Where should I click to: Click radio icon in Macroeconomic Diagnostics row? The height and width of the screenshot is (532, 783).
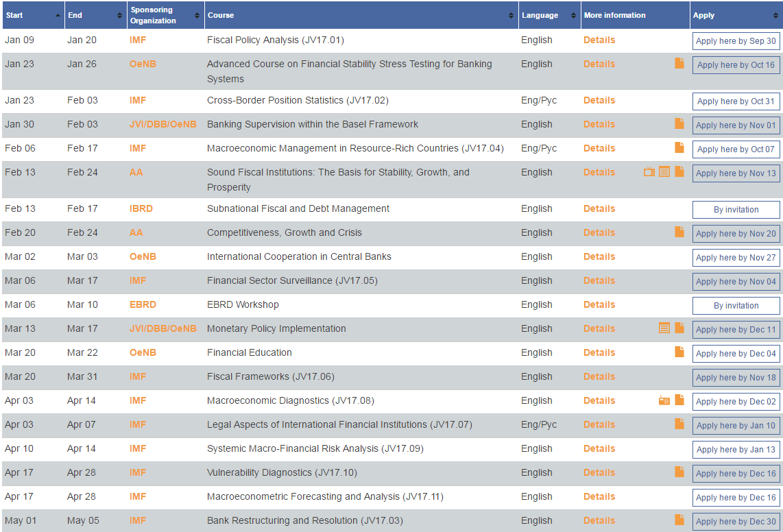coord(664,400)
